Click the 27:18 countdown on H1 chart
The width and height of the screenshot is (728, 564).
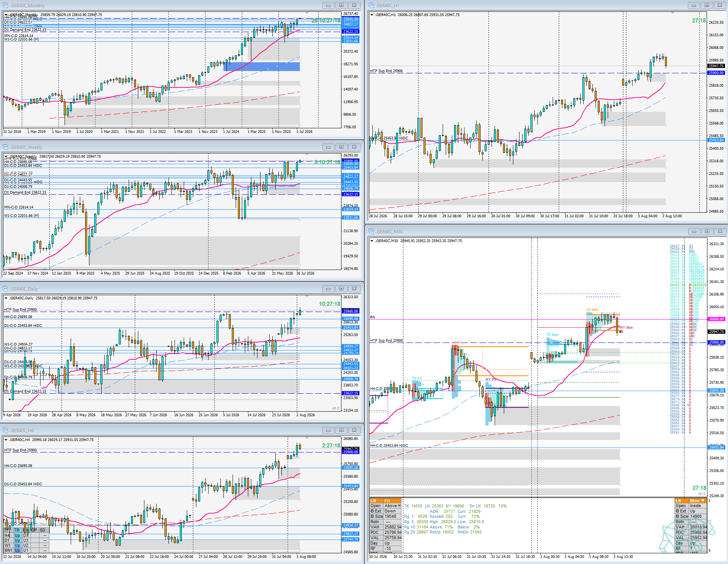coord(699,21)
